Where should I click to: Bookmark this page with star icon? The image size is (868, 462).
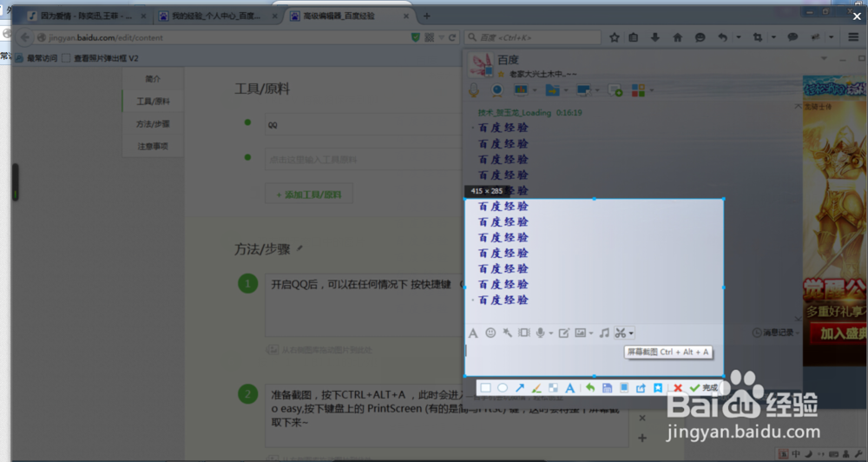pyautogui.click(x=615, y=37)
